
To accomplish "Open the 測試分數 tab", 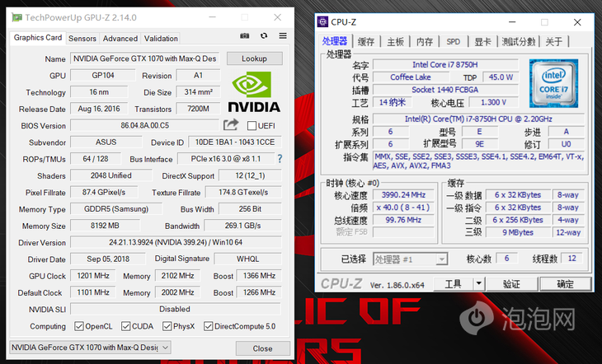I will click(x=519, y=41).
